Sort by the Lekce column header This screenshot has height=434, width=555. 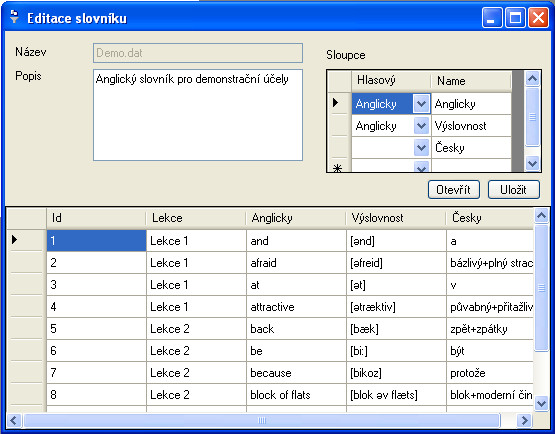point(196,218)
